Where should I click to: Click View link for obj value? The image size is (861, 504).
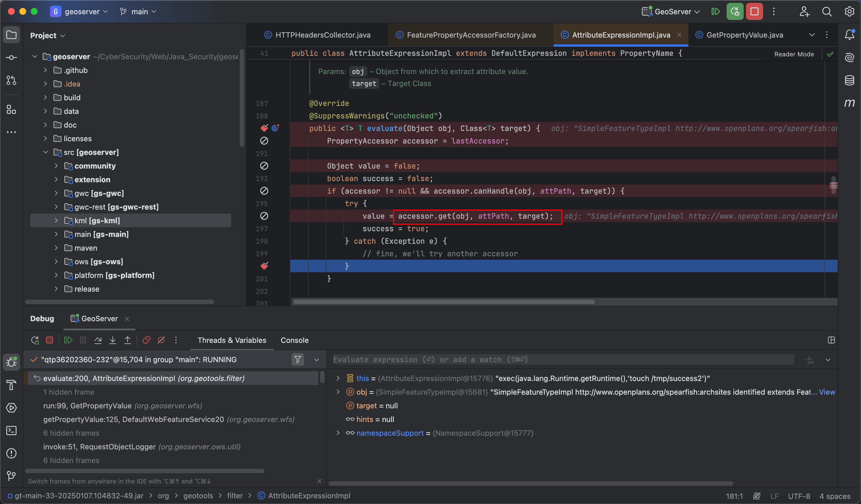(827, 392)
